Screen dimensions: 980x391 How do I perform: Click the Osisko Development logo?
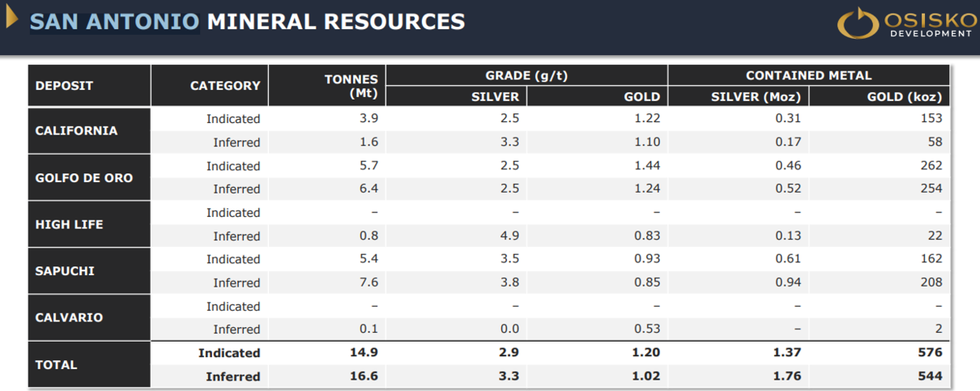coord(904,23)
